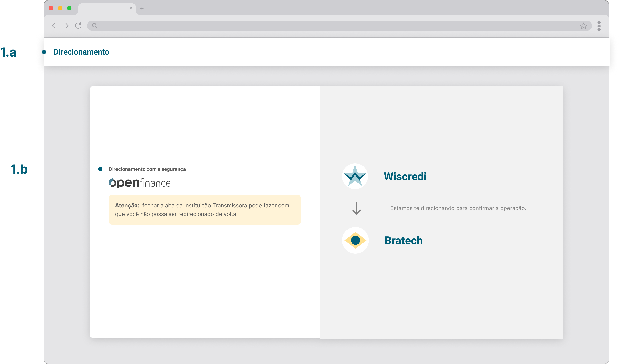The image size is (619, 364).
Task: Click the Bratech diamond logo
Action: click(355, 240)
